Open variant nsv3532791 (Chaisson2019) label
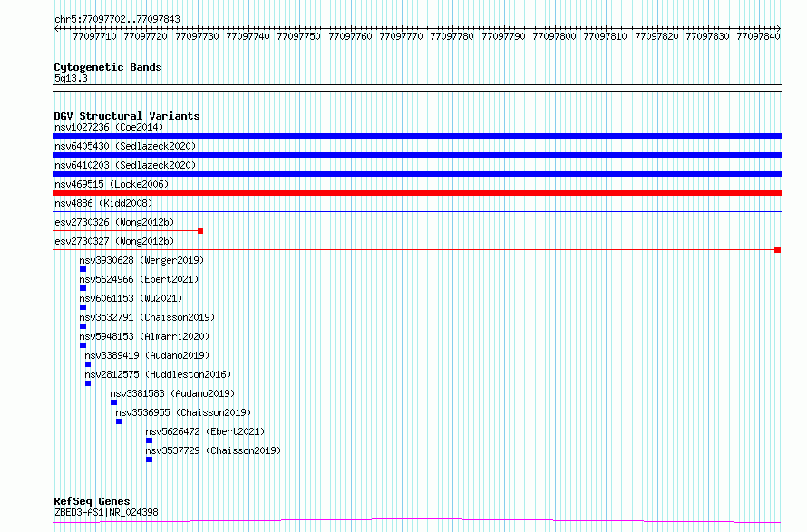 pyautogui.click(x=147, y=317)
